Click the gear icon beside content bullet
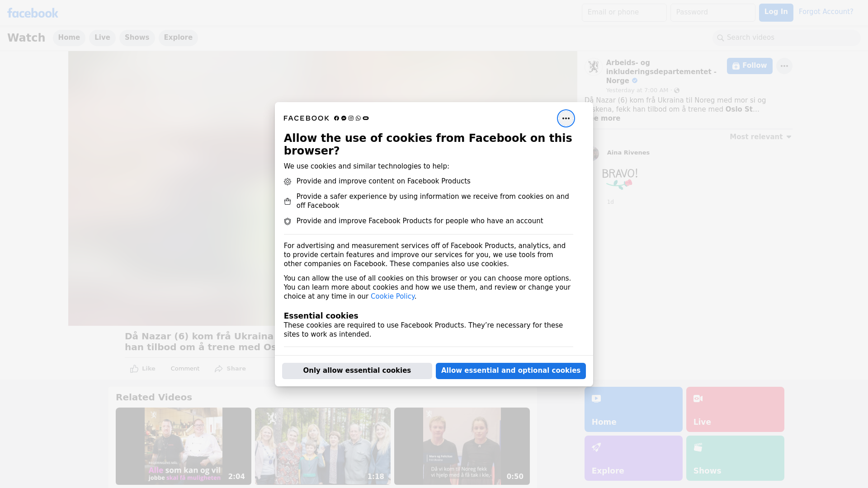The width and height of the screenshot is (868, 488). point(288,182)
